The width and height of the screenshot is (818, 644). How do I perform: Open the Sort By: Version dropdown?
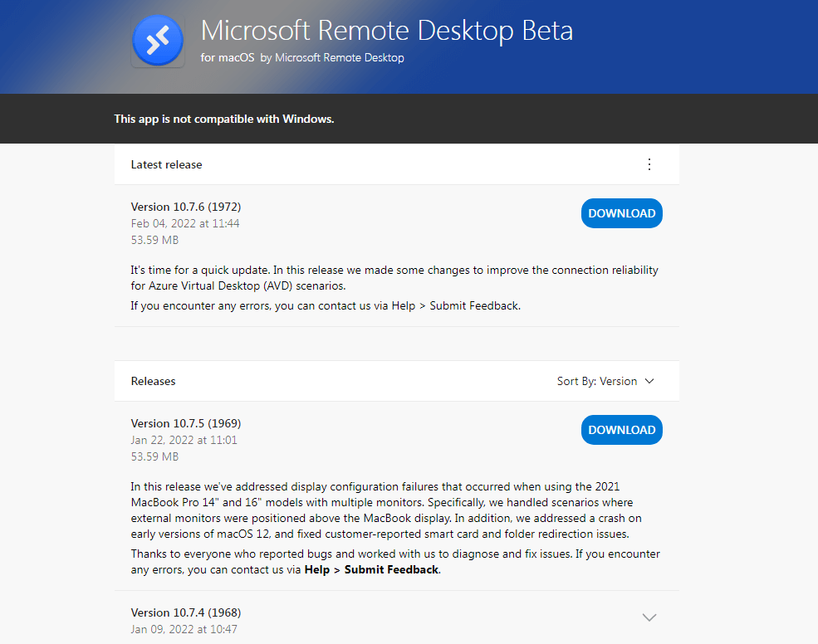(605, 381)
